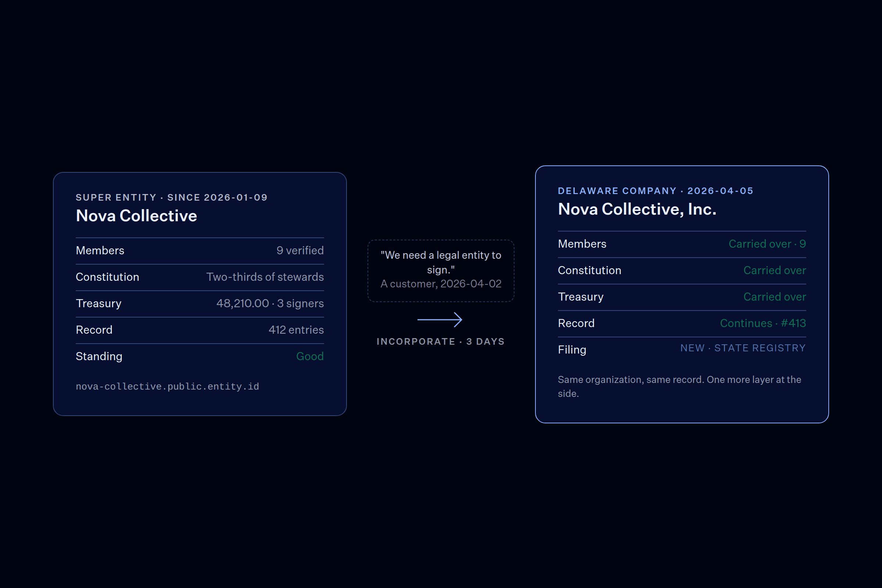Click 'Treasury' label in the Inc. card

tap(581, 297)
